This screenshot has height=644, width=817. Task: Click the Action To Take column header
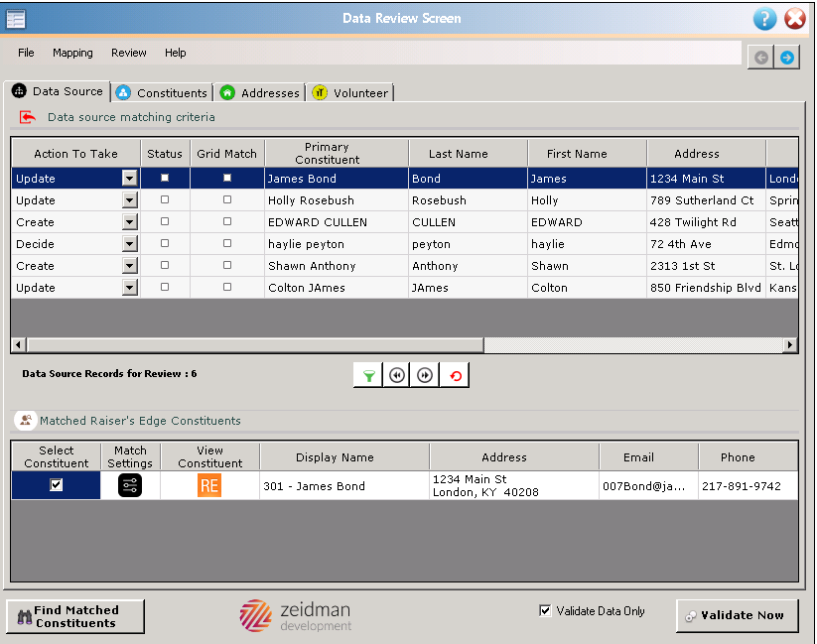pos(76,153)
